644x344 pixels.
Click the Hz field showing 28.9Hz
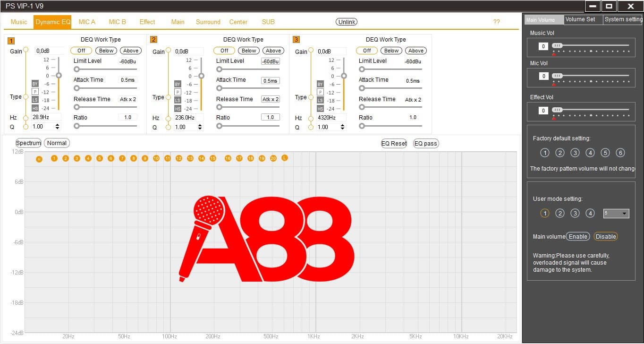tap(46, 117)
